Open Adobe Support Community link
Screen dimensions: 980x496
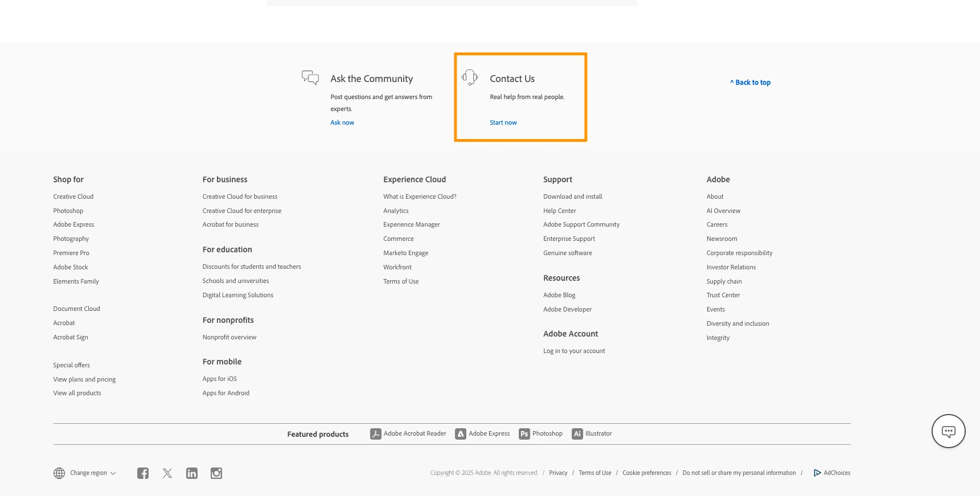click(581, 224)
